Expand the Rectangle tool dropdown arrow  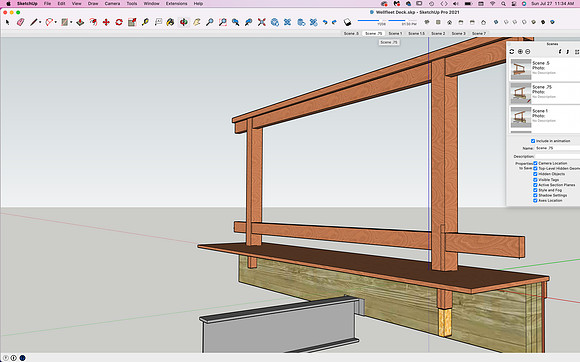click(x=71, y=23)
